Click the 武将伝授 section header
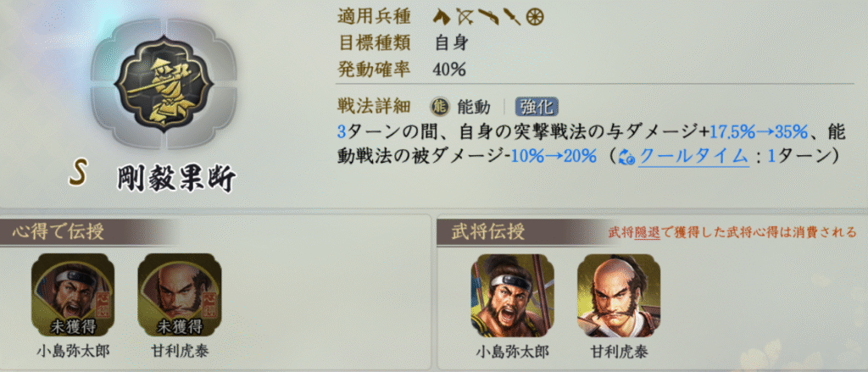 tap(489, 232)
